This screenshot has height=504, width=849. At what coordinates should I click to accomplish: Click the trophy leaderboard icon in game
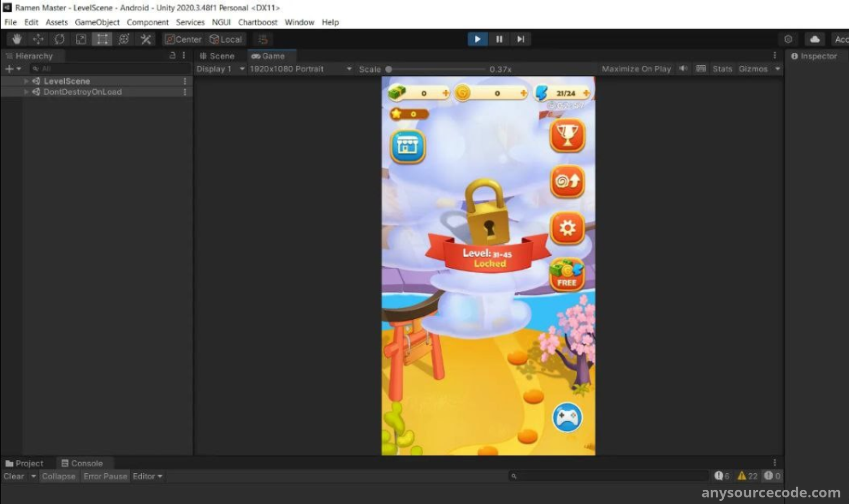[567, 136]
